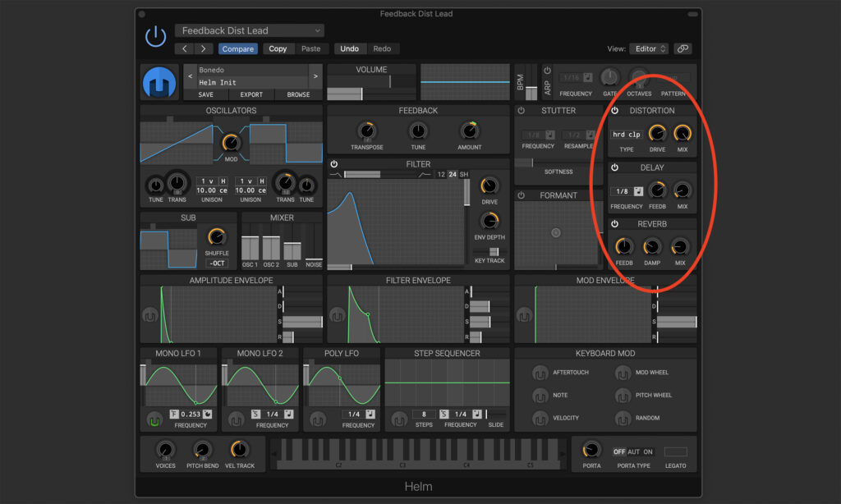Click the distortion DRIVE knob
The image size is (841, 504).
click(657, 134)
